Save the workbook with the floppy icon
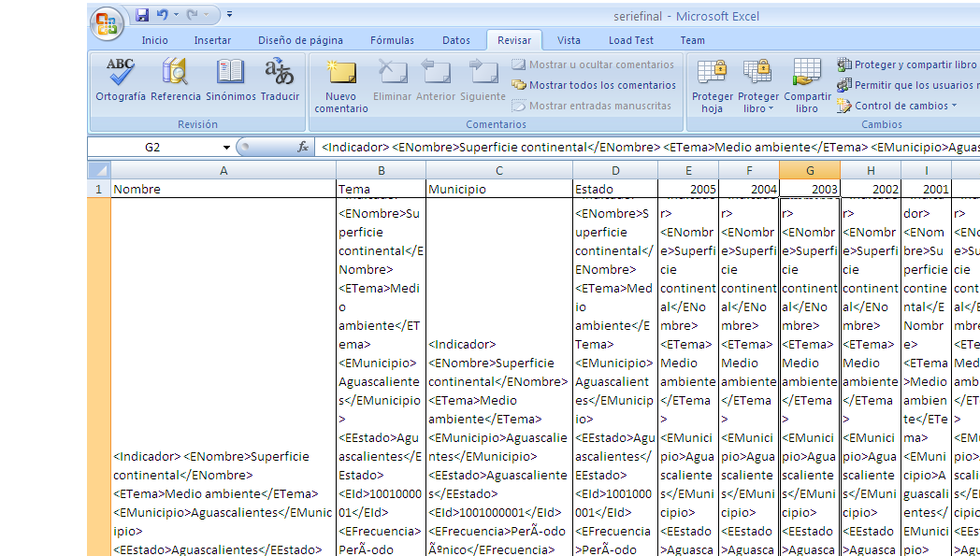 tap(142, 14)
